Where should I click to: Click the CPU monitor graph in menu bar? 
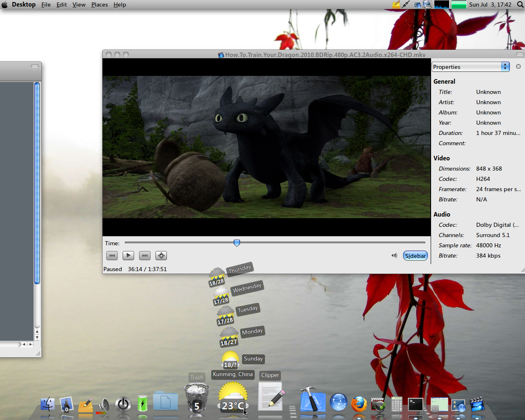442,5
